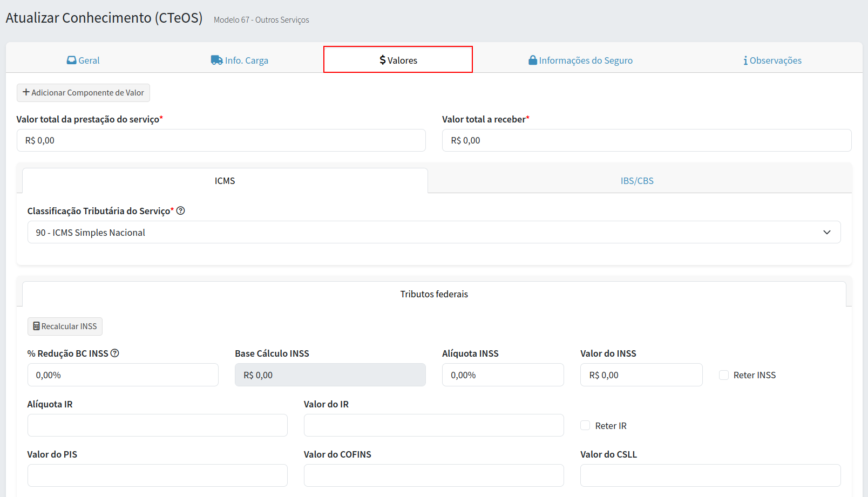The image size is (868, 497).
Task: Click the truck icon on Info. Carga
Action: click(x=216, y=60)
